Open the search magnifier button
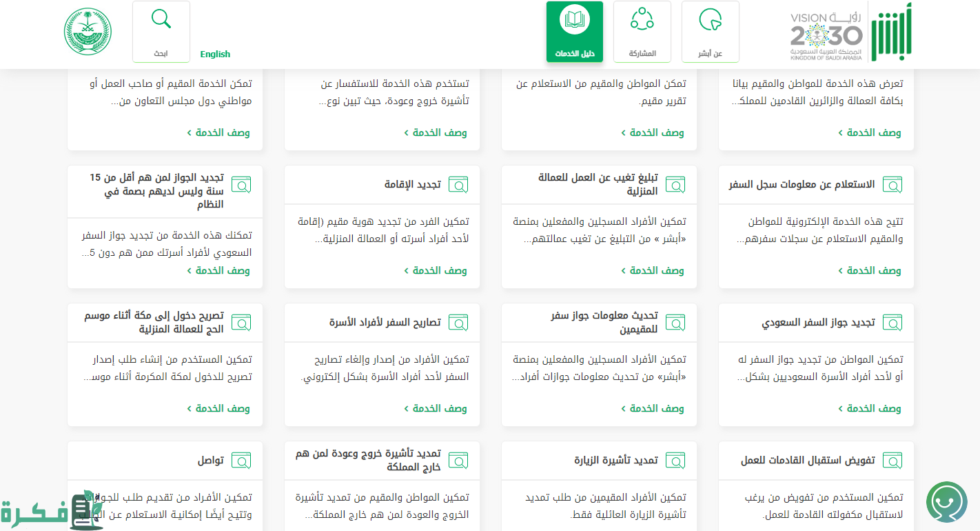This screenshot has height=531, width=980. (161, 32)
